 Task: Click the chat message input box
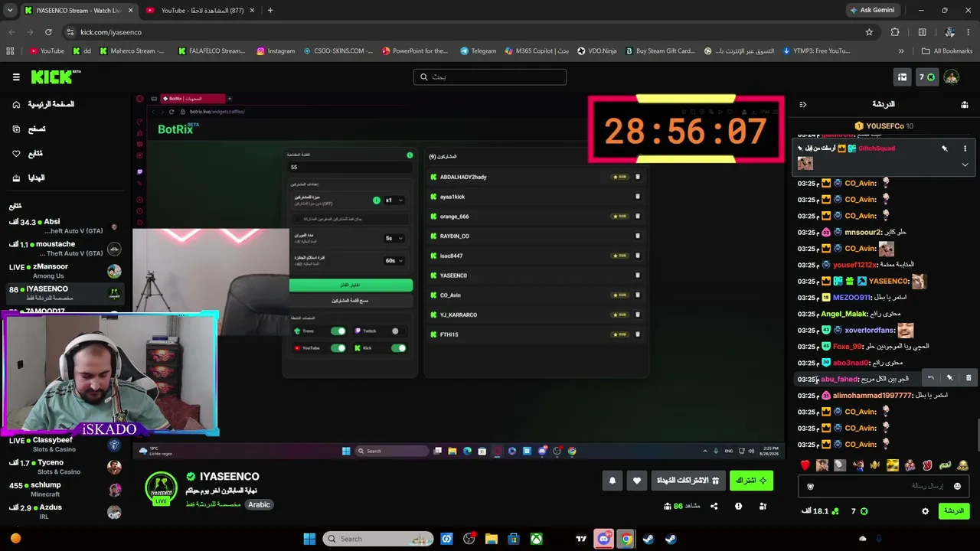pyautogui.click(x=883, y=486)
